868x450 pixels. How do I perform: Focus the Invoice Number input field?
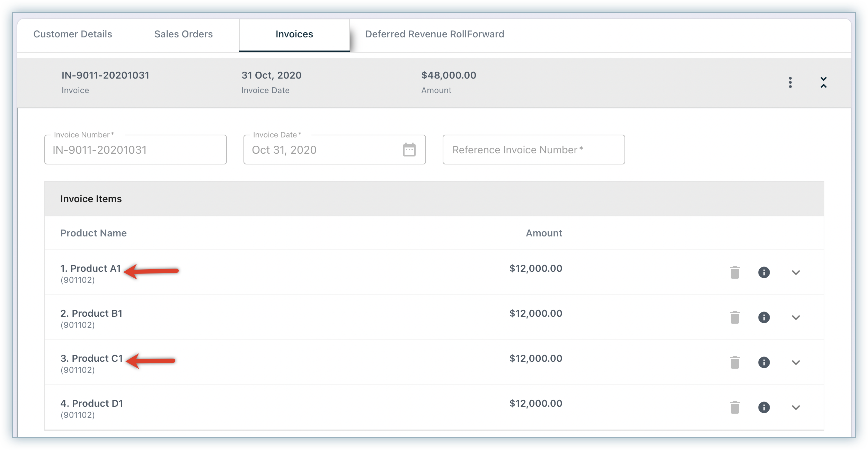(135, 150)
